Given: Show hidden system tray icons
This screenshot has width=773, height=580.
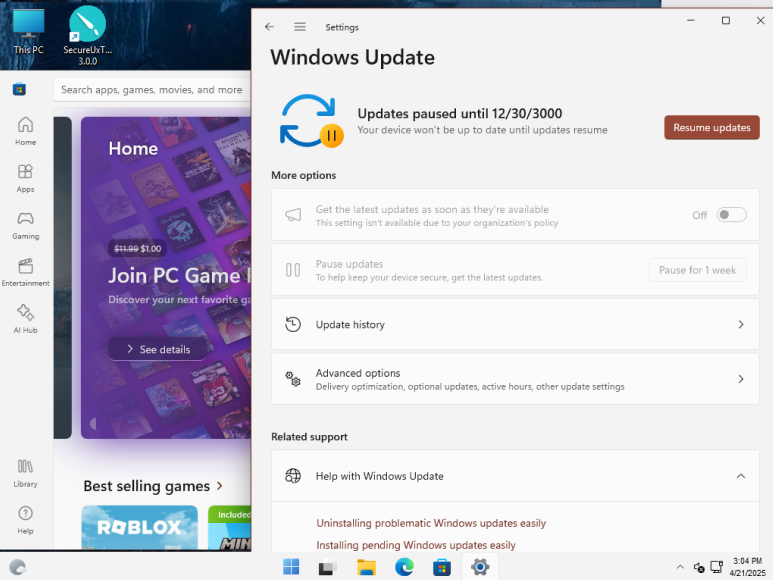Looking at the screenshot, I should pyautogui.click(x=680, y=567).
